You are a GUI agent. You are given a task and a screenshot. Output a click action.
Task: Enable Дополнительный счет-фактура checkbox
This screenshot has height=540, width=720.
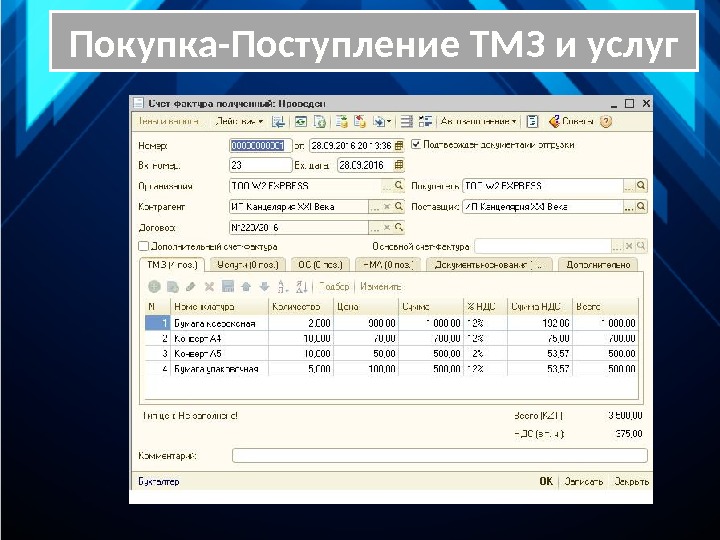click(x=144, y=247)
